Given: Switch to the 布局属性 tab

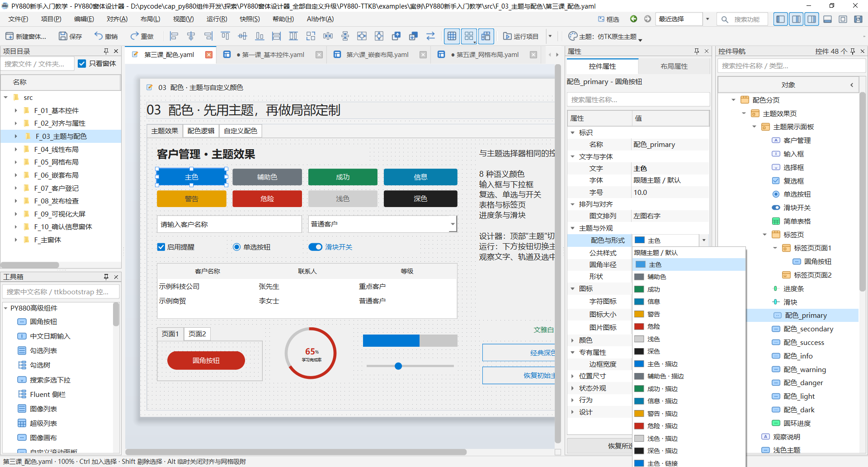Looking at the screenshot, I should click(x=674, y=66).
